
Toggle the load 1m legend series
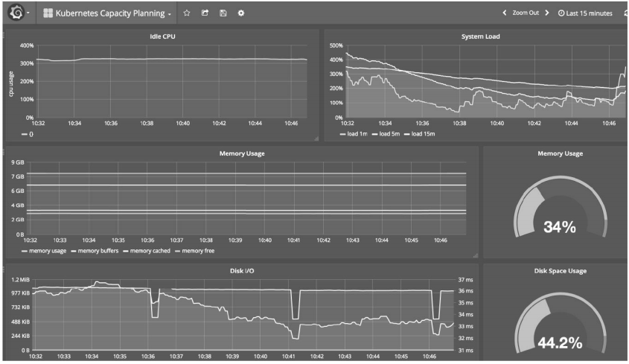click(354, 134)
